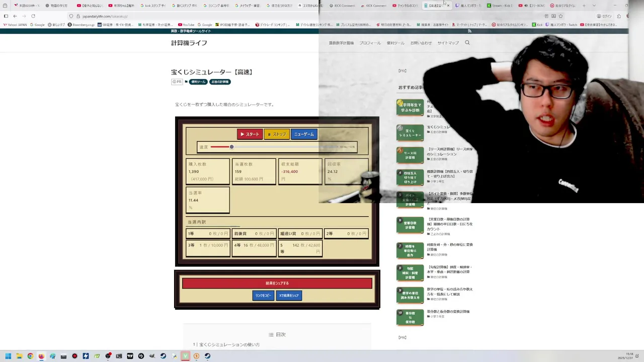Click the お金の計算機 category tag under the title
Viewport: 644px width, 362px height.
pyautogui.click(x=220, y=82)
